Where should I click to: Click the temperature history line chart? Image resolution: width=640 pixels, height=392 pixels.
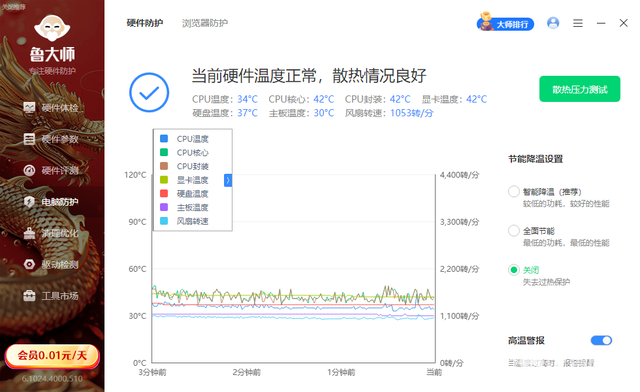(293, 269)
